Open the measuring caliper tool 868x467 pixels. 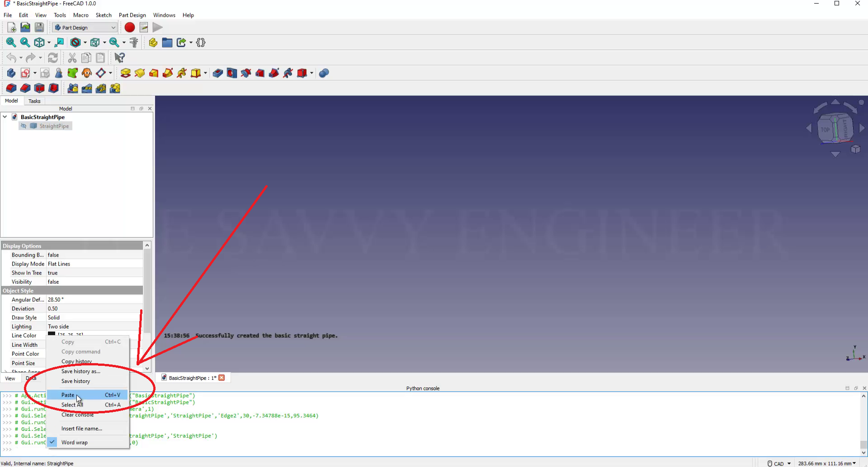(134, 42)
